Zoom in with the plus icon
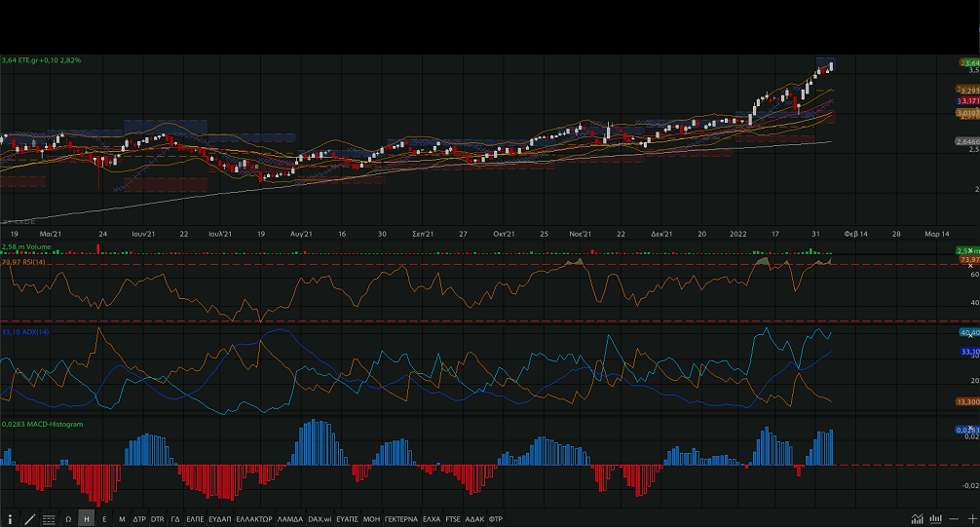The height and width of the screenshot is (527, 980). click(x=970, y=519)
